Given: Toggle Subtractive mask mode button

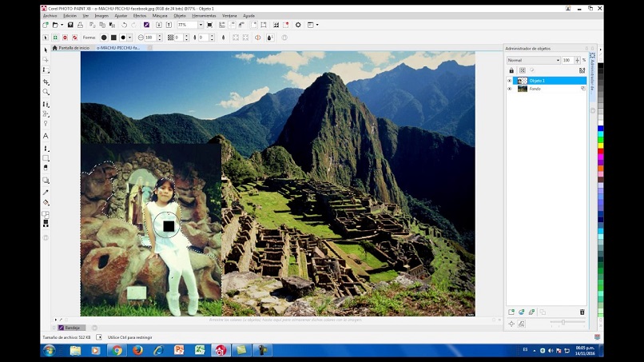Looking at the screenshot, I should pyautogui.click(x=65, y=38).
